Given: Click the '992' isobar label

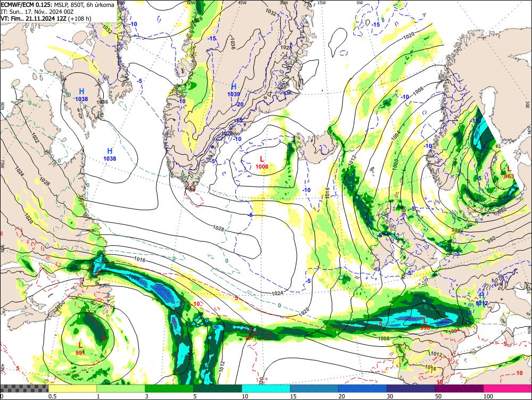Looking at the screenshot, I should 492,240.
